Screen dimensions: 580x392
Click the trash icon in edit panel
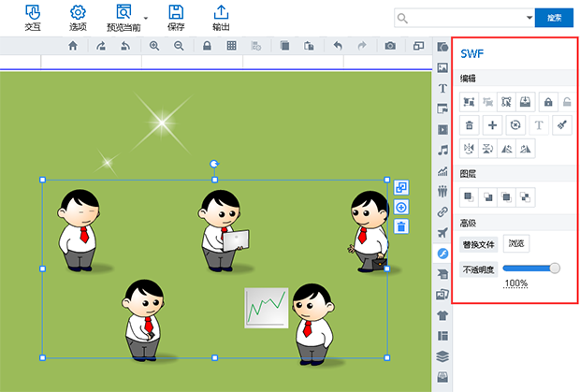tap(470, 125)
